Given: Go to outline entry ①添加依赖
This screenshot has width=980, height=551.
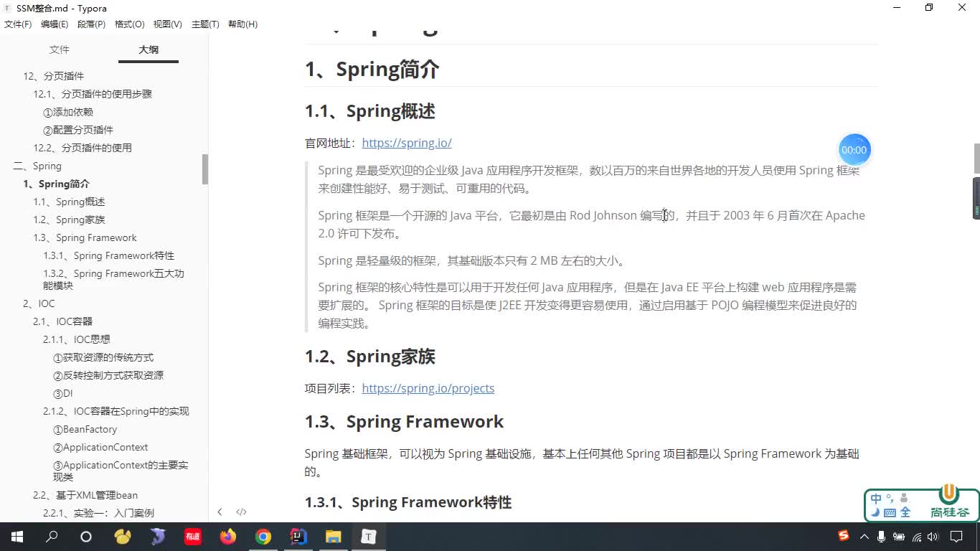Looking at the screenshot, I should [x=68, y=112].
